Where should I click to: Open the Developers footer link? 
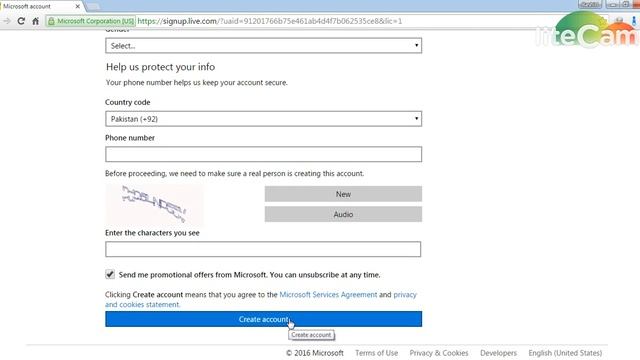[498, 353]
